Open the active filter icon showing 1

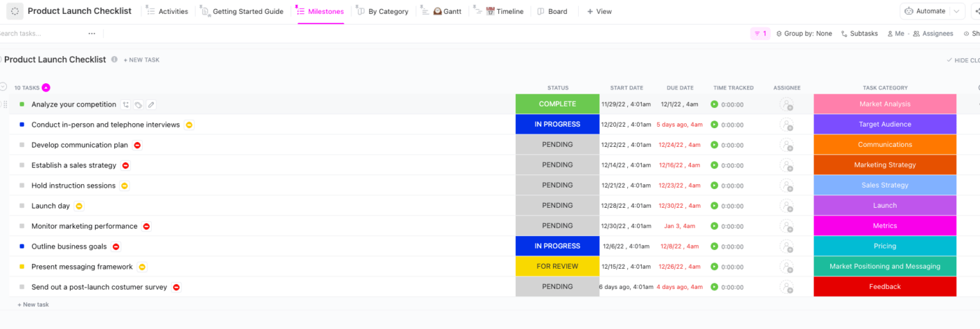(x=759, y=34)
